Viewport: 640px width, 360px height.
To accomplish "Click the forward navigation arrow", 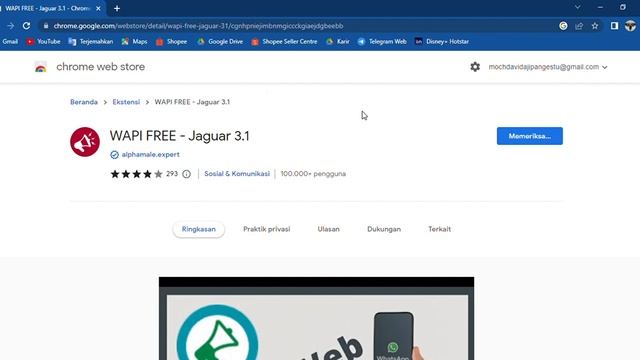I will [x=11, y=26].
